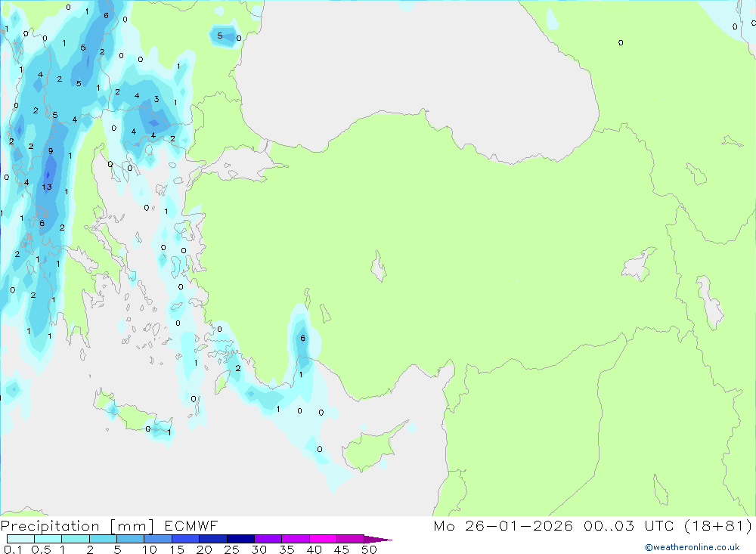Click the 45–50 mm legend color swatch
This screenshot has width=756, height=554.
coord(351,539)
